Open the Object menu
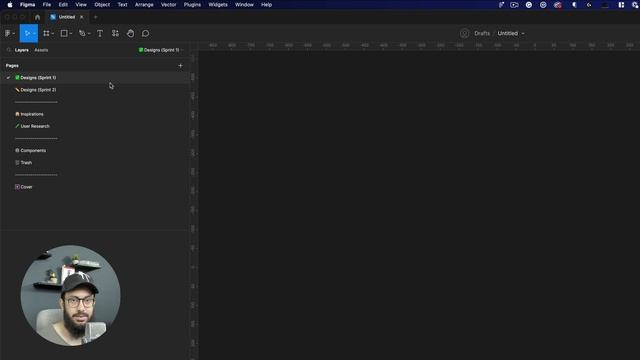This screenshot has width=640, height=360. 102,5
